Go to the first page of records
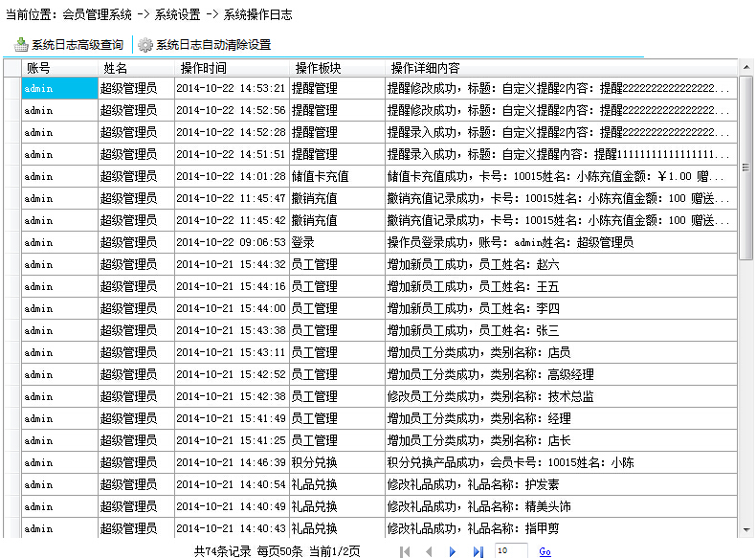 click(x=405, y=551)
